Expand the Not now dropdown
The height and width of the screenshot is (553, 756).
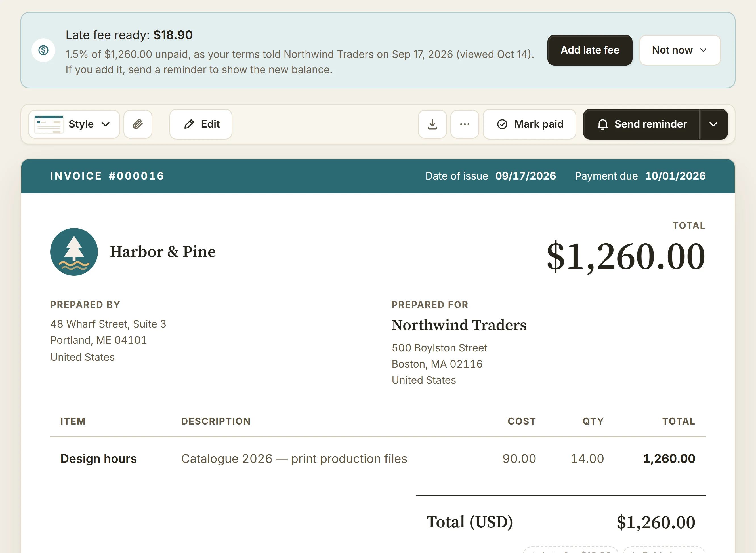[x=680, y=50]
